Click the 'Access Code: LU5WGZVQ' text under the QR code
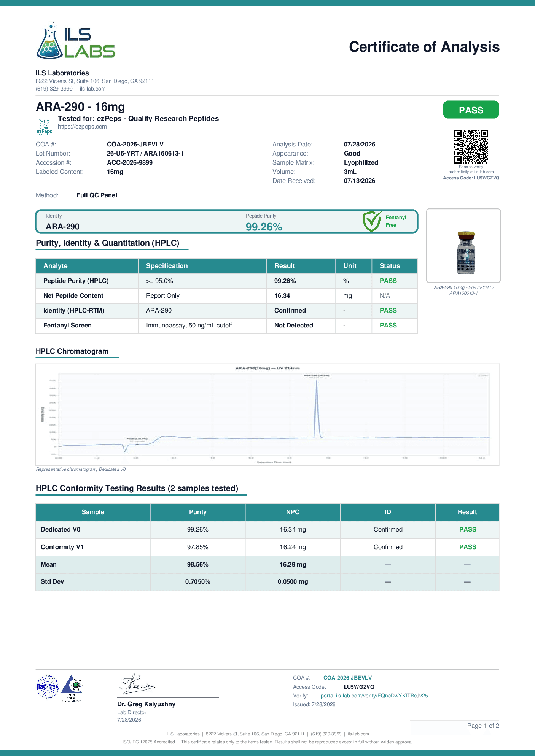The height and width of the screenshot is (756, 535). [471, 178]
